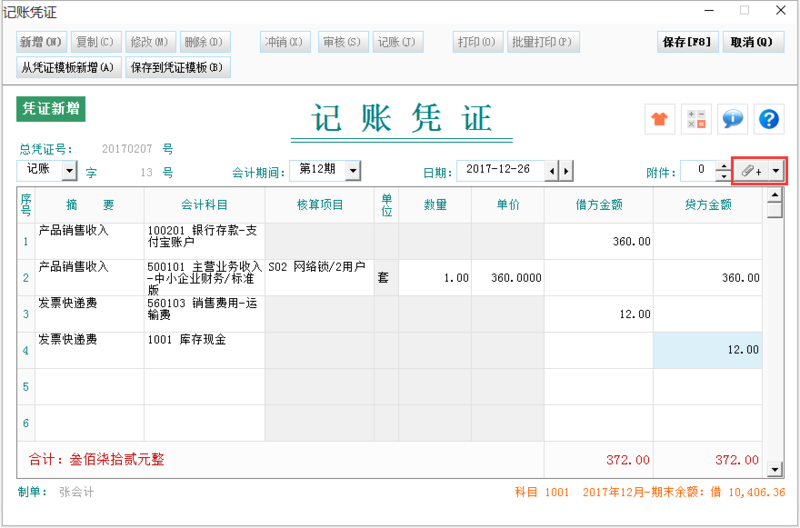Select debit amount 12.00 in row 3
The width and height of the screenshot is (800, 528).
[598, 314]
